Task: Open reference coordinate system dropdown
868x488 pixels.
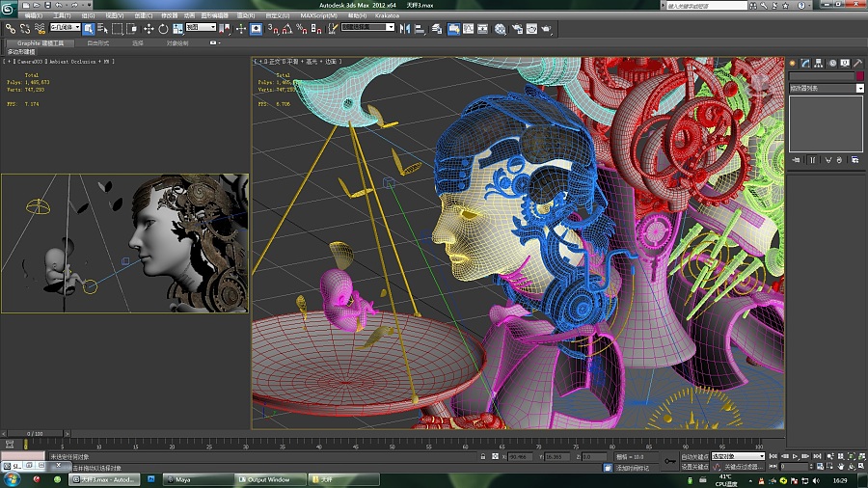Action: pyautogui.click(x=201, y=27)
